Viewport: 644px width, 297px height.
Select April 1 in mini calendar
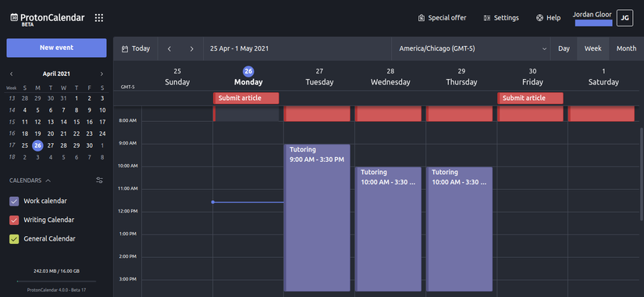point(76,98)
